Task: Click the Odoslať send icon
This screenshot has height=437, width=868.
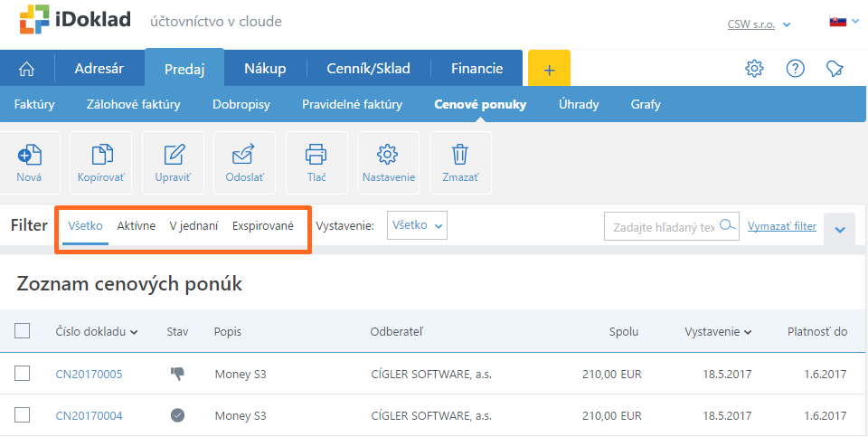Action: pos(244,154)
